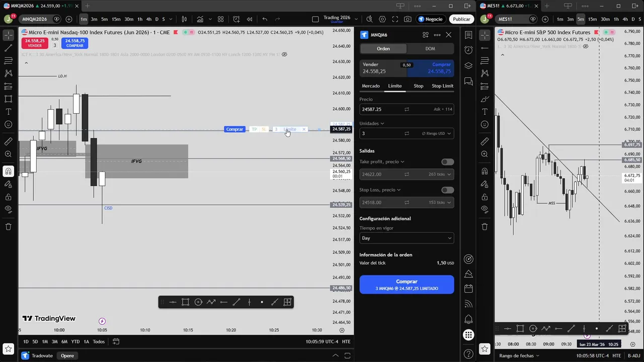644x362 pixels.
Task: Create an alert via the alarm icon in toolbar
Action: point(236,19)
